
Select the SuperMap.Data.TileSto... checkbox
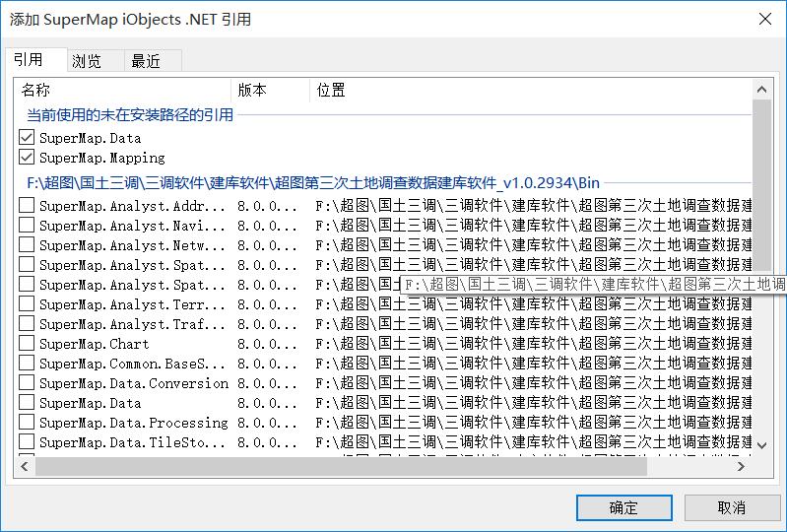pos(27,442)
